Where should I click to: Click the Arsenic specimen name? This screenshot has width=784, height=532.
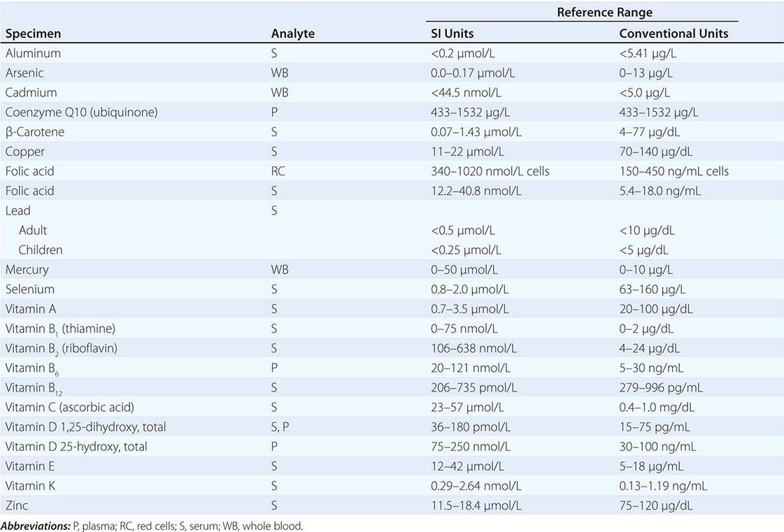pyautogui.click(x=27, y=73)
